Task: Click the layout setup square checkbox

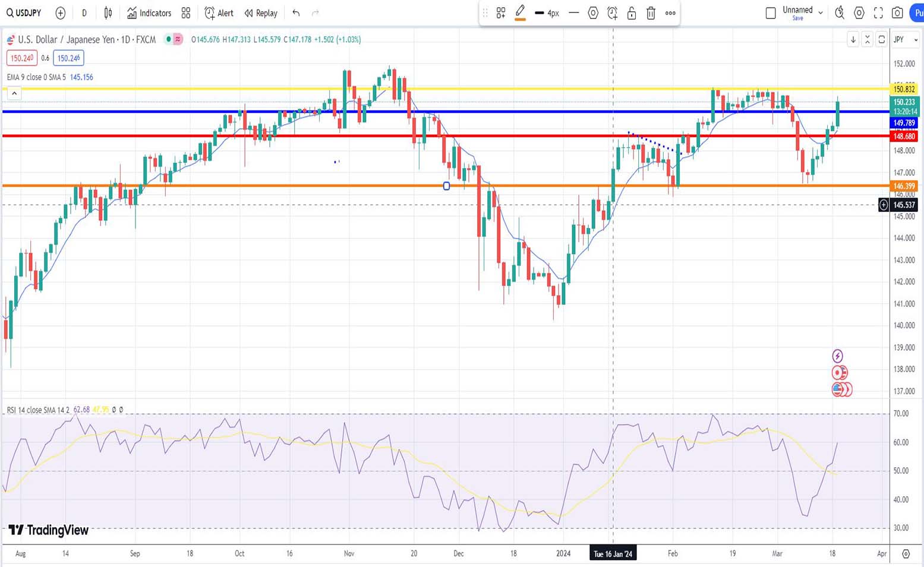Action: tap(771, 13)
